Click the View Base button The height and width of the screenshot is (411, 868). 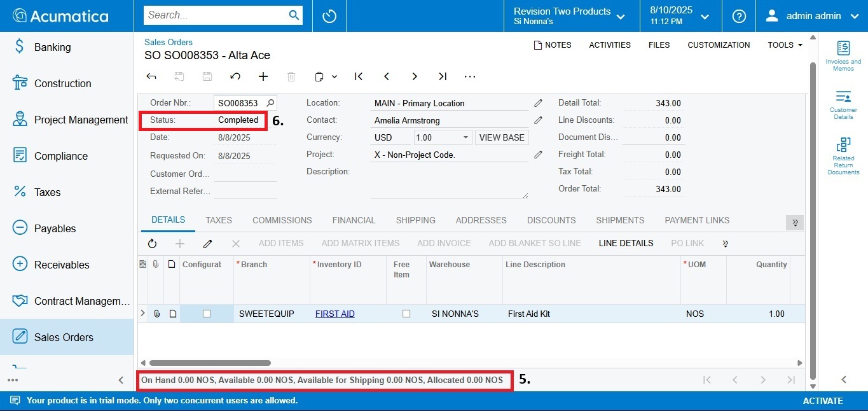pyautogui.click(x=502, y=137)
